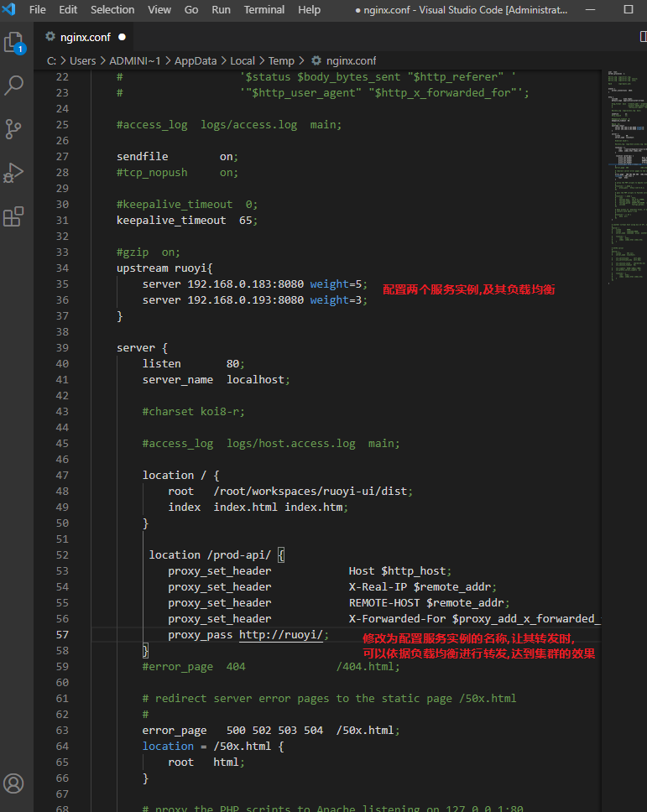Click line number 64 in the gutter
This screenshot has width=647, height=812.
click(x=62, y=746)
